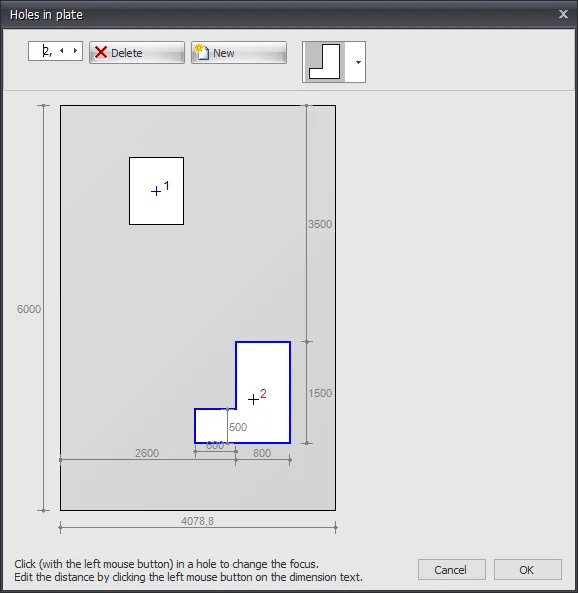The image size is (578, 593).
Task: Edit the 3500 dimension text
Action: [320, 224]
